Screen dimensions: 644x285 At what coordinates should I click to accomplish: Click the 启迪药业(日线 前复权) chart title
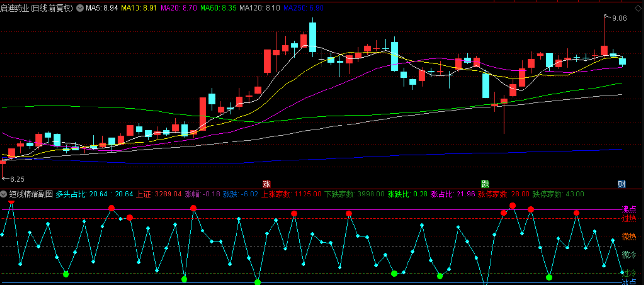click(x=37, y=8)
